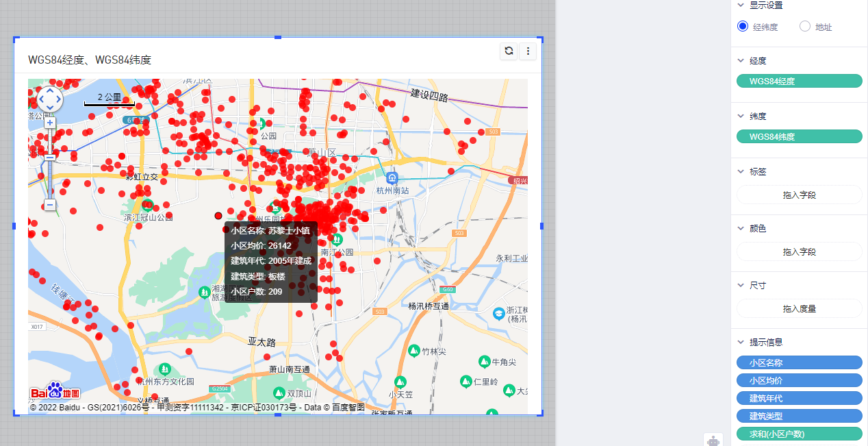Collapse the 颜色 section
Screen dimensions: 868x446
point(741,229)
